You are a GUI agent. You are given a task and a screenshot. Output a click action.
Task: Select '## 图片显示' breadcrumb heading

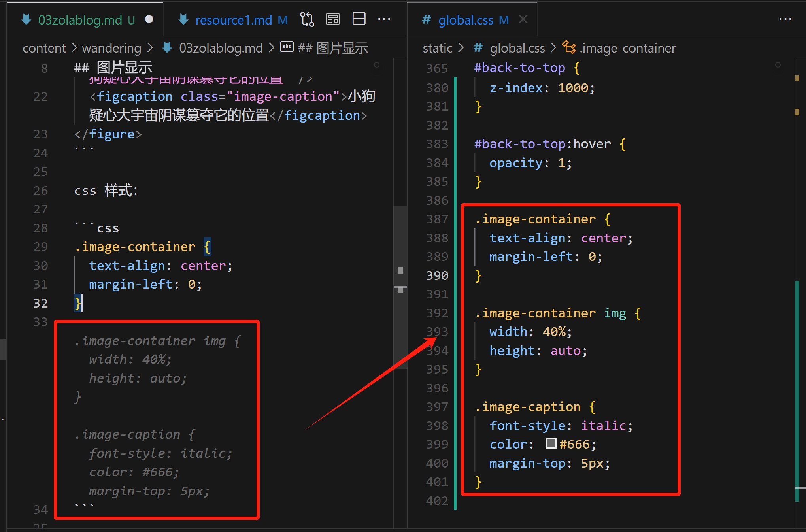(x=333, y=48)
